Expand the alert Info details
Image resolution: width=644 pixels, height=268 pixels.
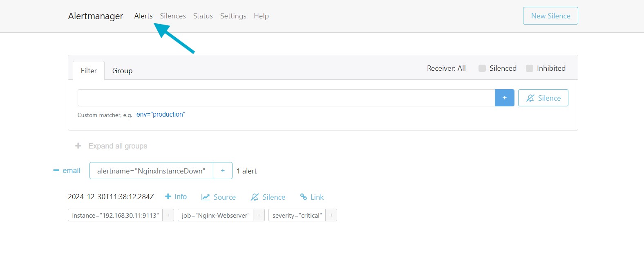tap(176, 197)
